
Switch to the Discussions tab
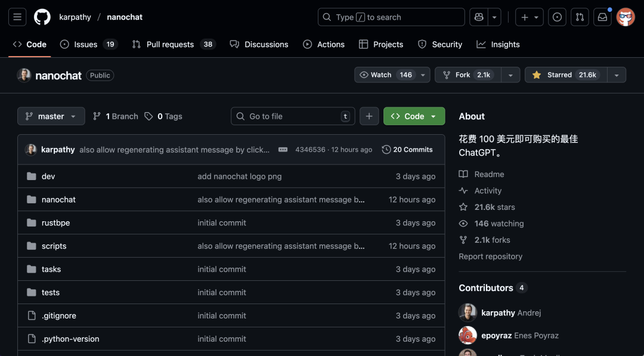coord(259,44)
